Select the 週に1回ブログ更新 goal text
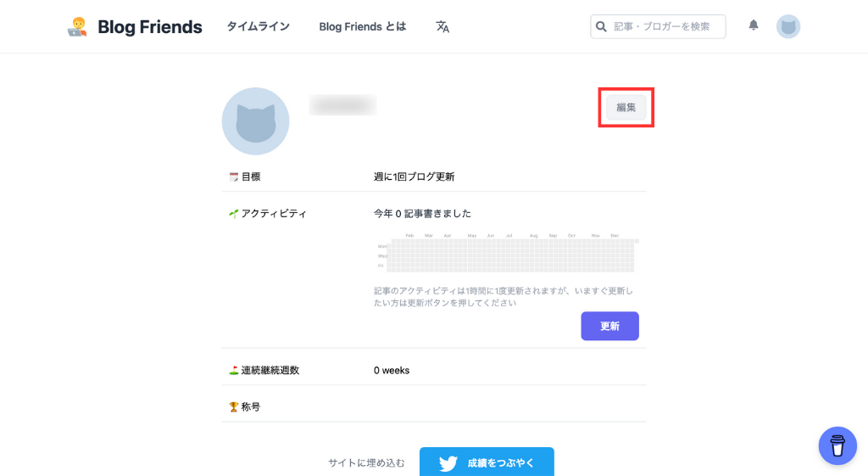This screenshot has height=476, width=868. pos(414,176)
